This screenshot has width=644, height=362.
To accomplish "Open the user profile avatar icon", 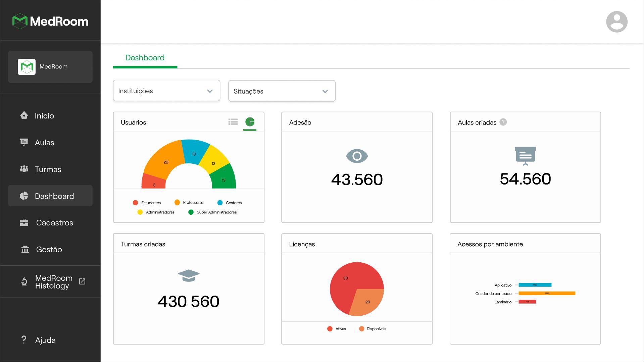I will [x=616, y=22].
